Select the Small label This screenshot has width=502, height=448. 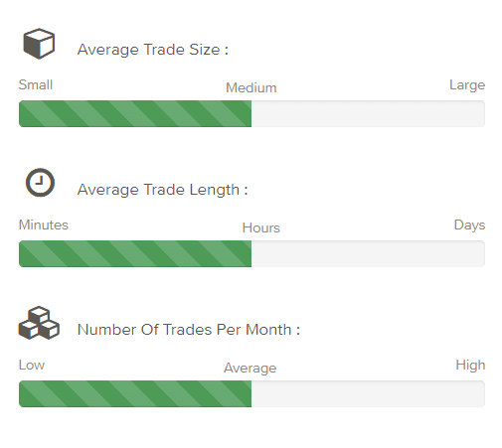pos(36,84)
